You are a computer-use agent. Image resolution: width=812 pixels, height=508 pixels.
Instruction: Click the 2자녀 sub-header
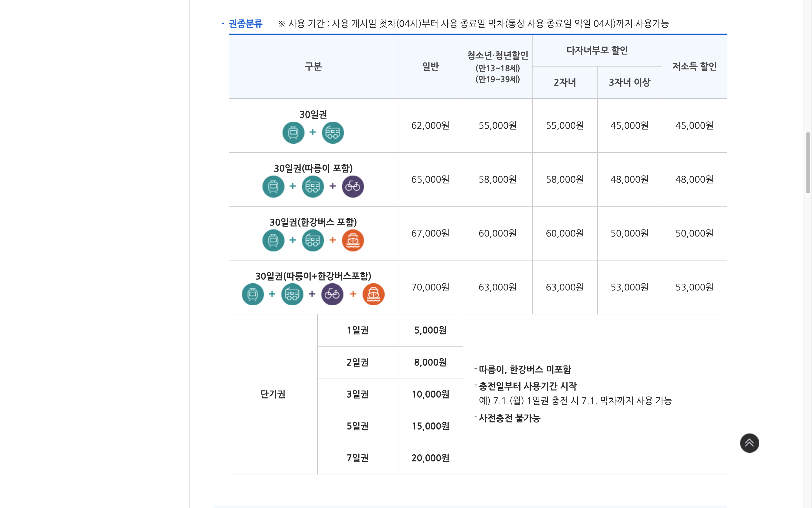[x=565, y=82]
